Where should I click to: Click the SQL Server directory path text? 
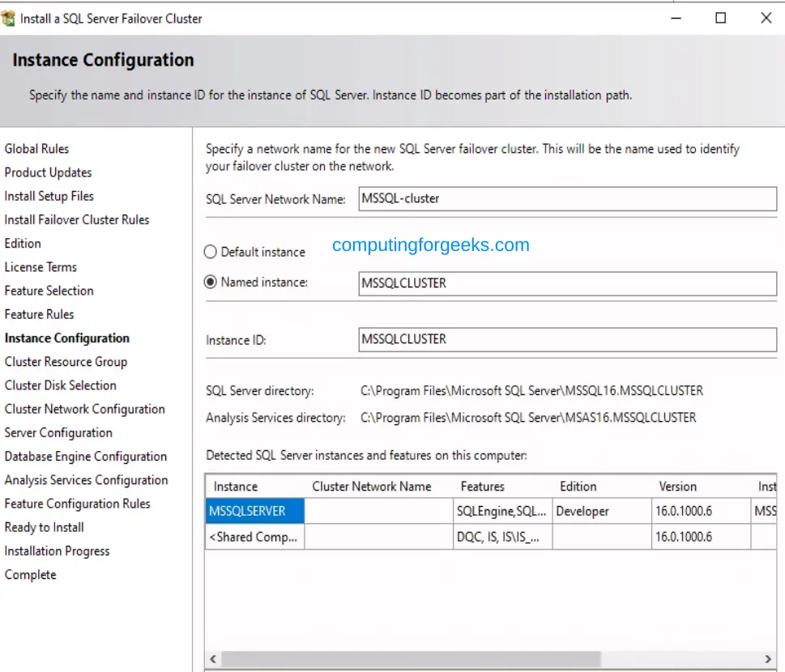point(531,391)
